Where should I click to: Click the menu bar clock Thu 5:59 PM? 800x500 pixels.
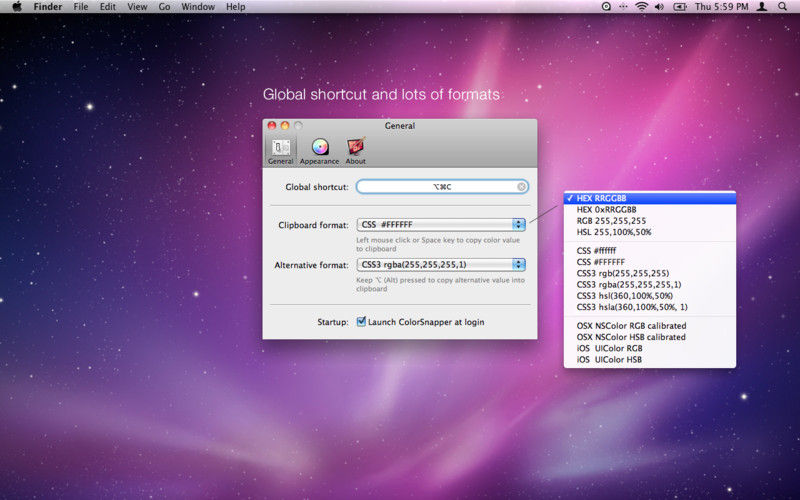721,7
